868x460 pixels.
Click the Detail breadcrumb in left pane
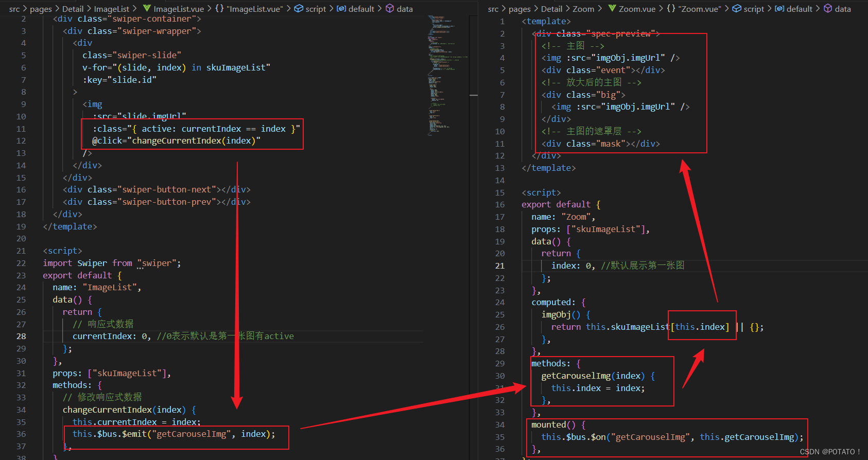coord(73,9)
